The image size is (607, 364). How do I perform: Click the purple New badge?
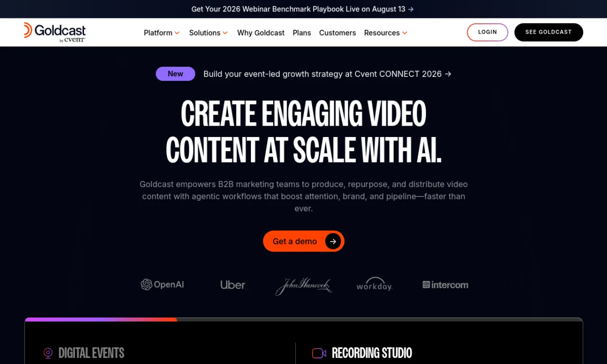point(175,74)
